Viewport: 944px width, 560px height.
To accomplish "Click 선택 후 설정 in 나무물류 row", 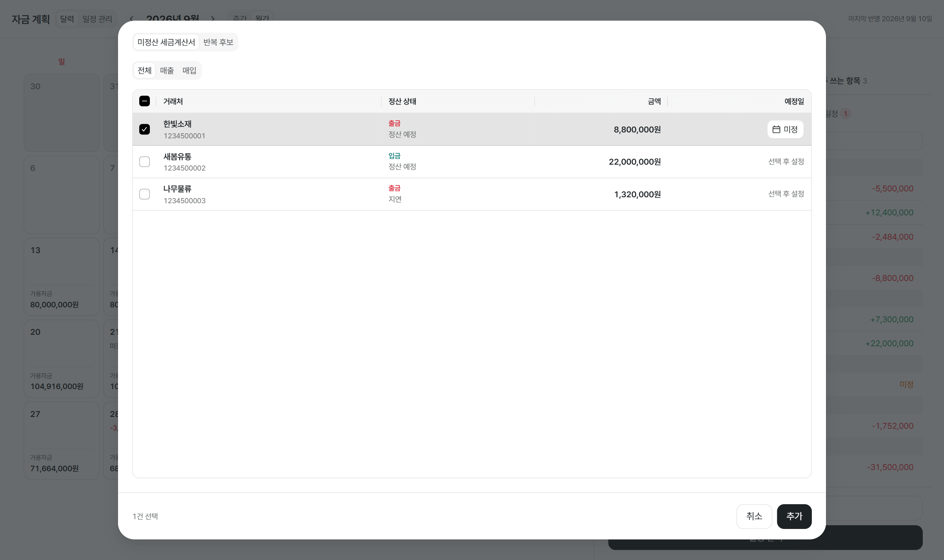I will [786, 194].
